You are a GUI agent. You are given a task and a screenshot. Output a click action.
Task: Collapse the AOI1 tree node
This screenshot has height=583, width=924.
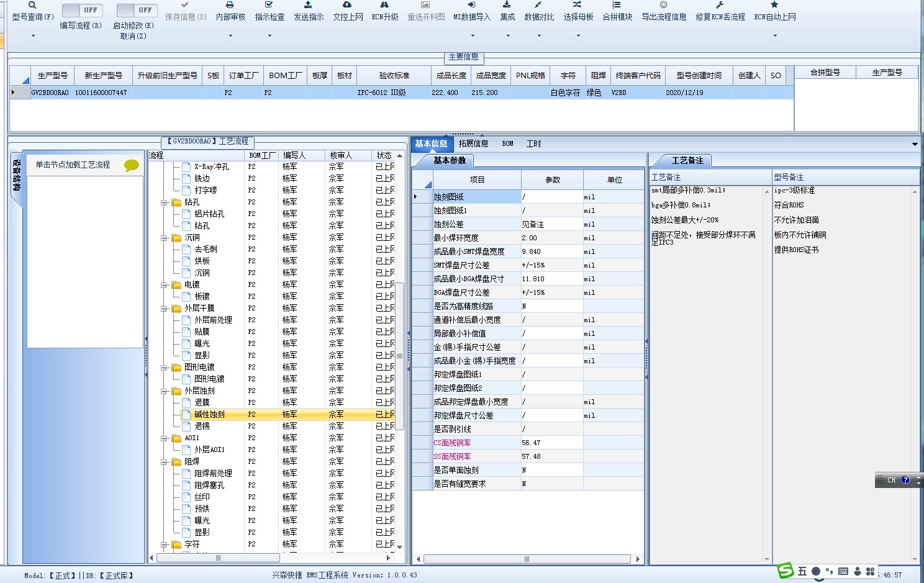tap(165, 438)
